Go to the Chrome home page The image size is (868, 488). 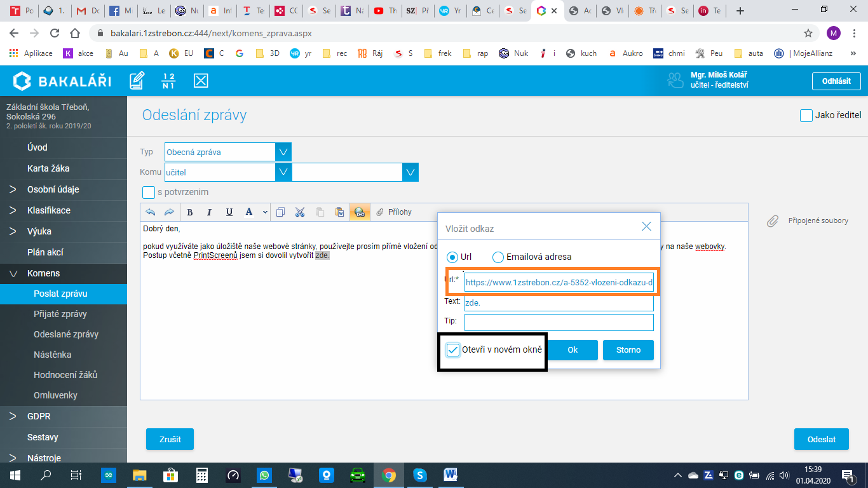point(75,33)
